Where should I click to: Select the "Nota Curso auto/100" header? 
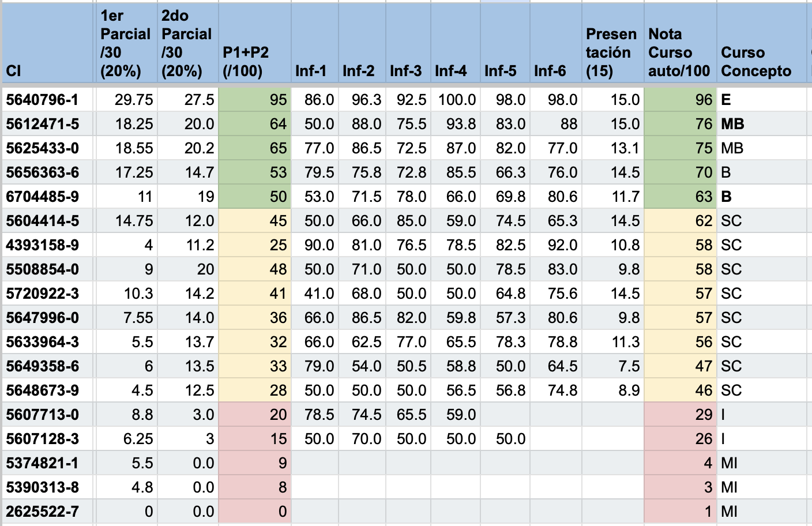(x=679, y=44)
